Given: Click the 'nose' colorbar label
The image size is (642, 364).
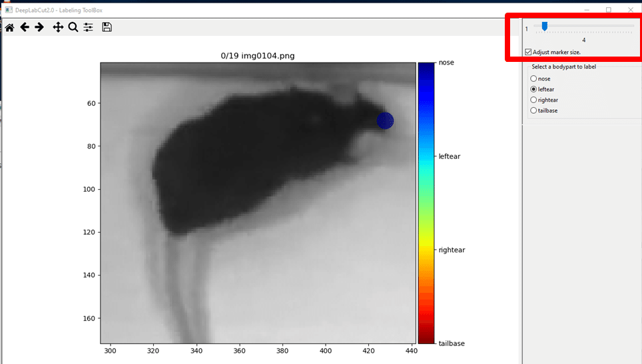Looking at the screenshot, I should (x=446, y=63).
